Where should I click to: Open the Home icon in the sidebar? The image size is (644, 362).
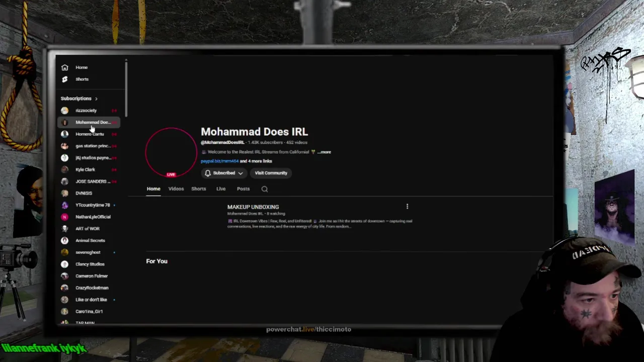click(x=64, y=67)
